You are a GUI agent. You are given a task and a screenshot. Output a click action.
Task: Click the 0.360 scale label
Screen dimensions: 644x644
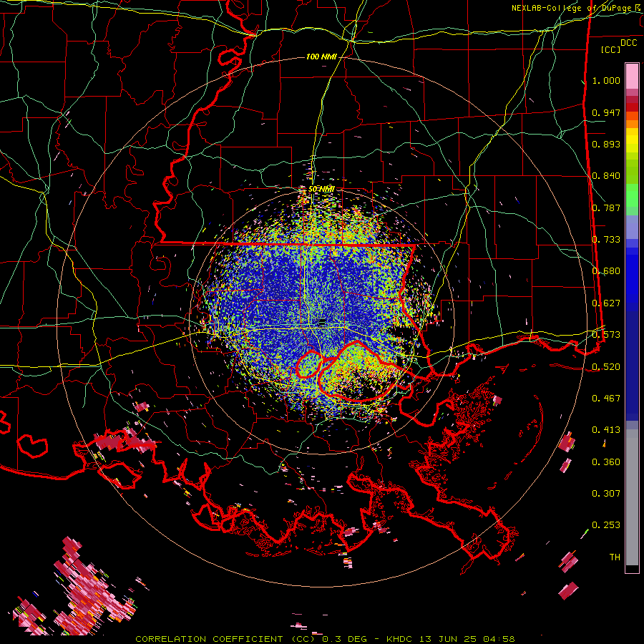click(x=606, y=462)
